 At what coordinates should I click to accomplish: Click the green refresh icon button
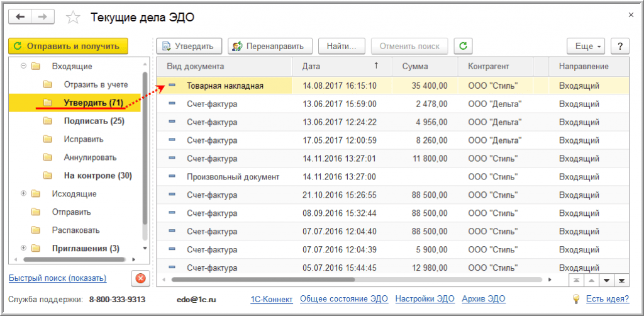pos(463,46)
